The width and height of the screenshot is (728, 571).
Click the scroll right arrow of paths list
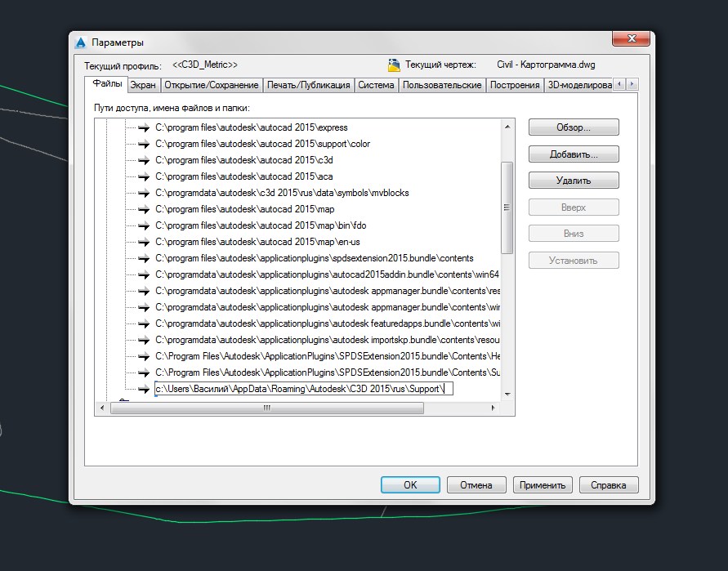pyautogui.click(x=493, y=408)
